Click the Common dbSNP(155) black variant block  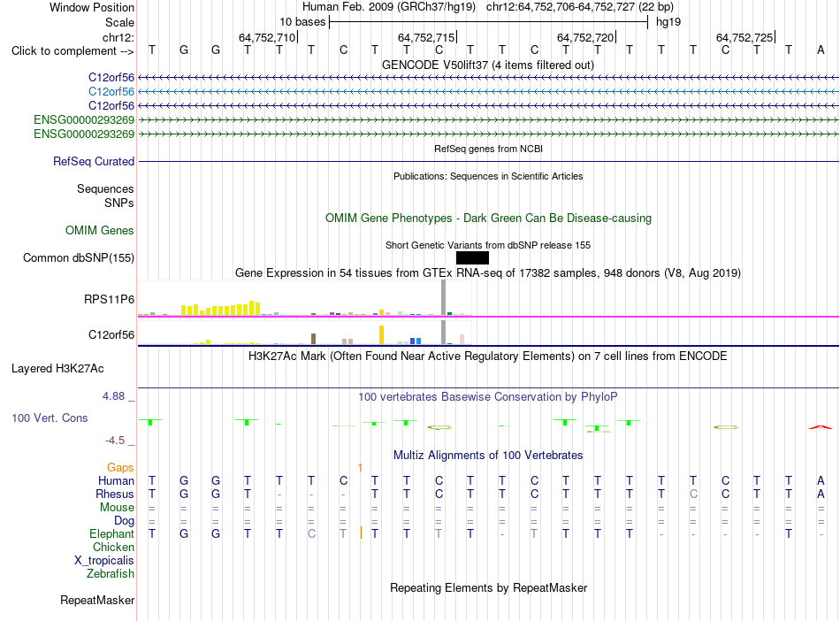[472, 257]
